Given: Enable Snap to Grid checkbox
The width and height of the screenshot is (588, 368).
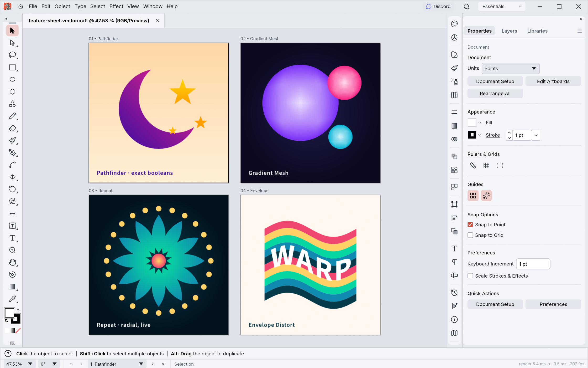Looking at the screenshot, I should (x=470, y=235).
